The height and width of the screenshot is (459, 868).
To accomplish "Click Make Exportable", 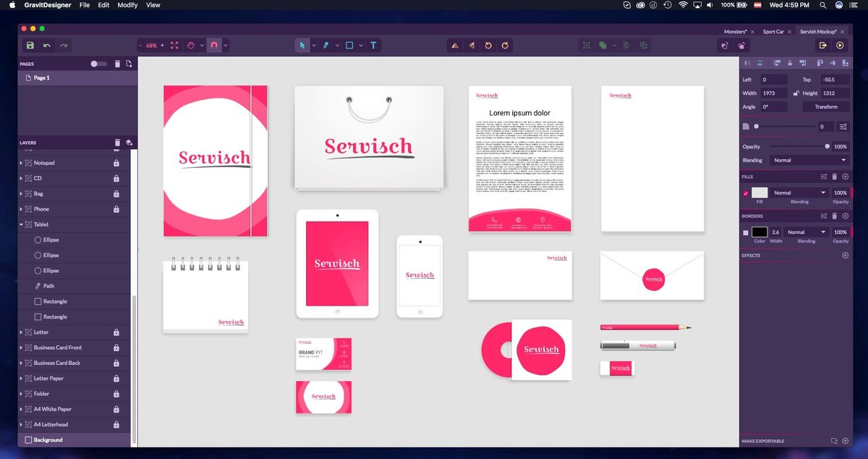I will click(763, 440).
